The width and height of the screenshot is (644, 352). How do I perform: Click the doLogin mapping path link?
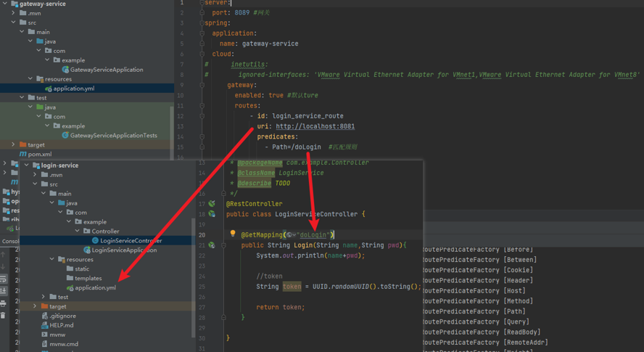313,235
